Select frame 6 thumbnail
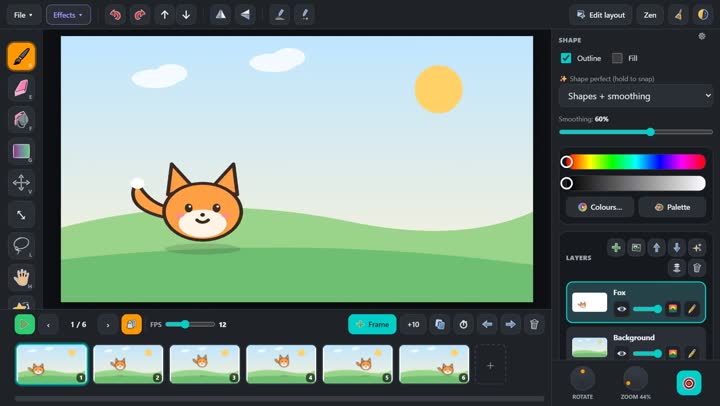This screenshot has width=720, height=406. coord(434,364)
